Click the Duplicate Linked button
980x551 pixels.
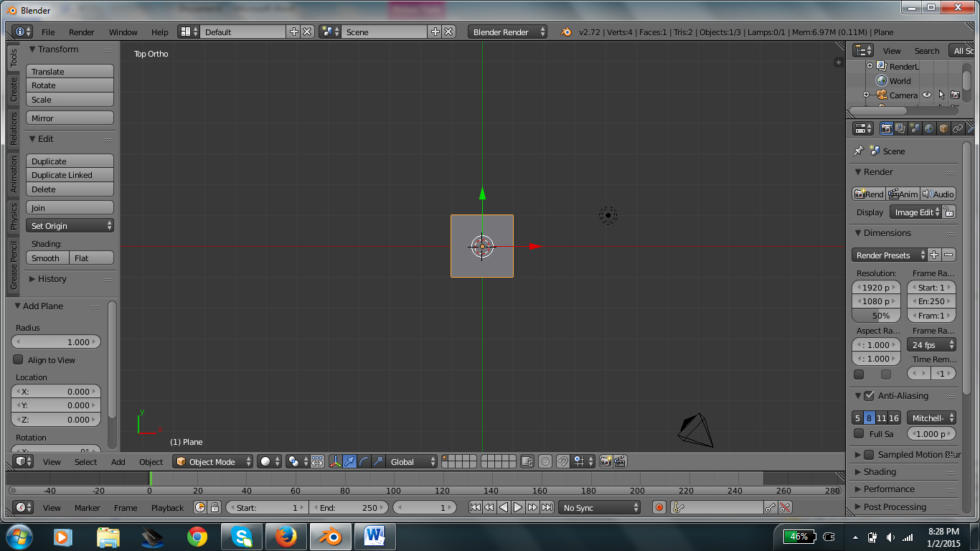[x=70, y=175]
